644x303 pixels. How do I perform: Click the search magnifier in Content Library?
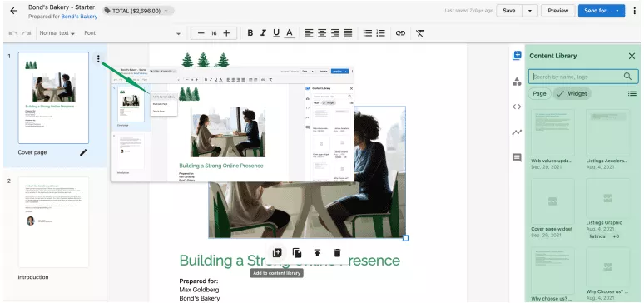coord(627,77)
